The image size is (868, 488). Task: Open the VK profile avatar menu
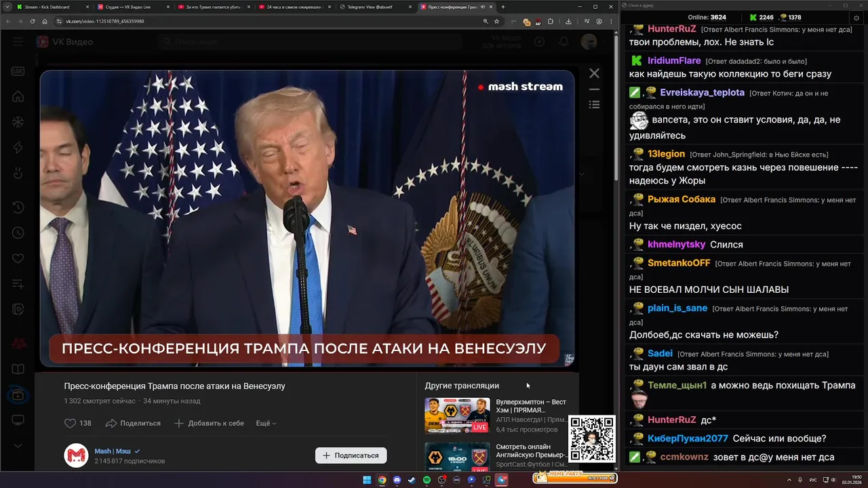coord(589,42)
